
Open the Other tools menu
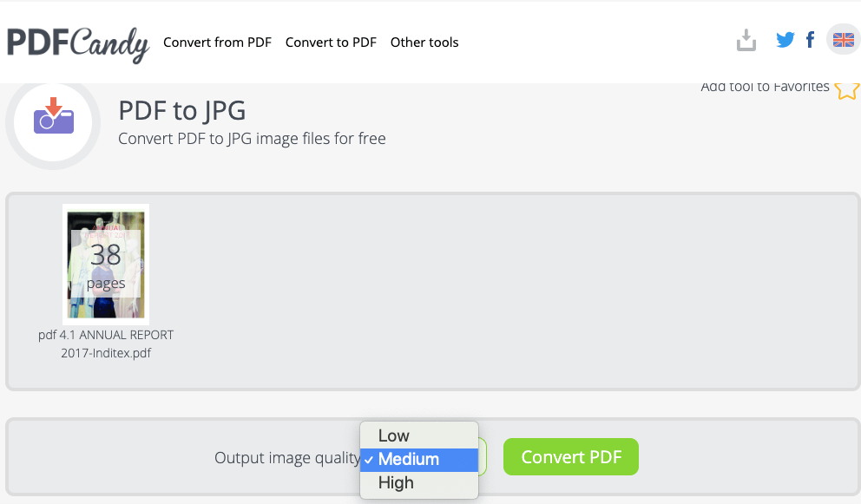coord(424,43)
